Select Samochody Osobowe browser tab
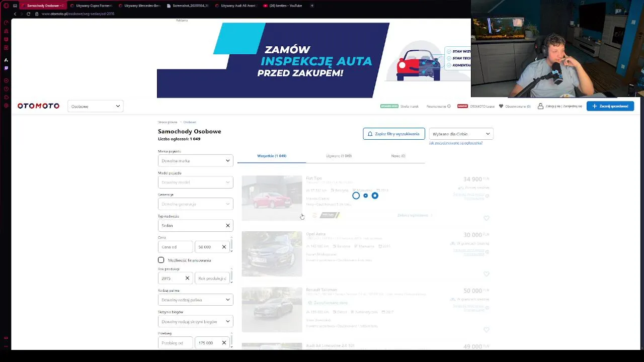The height and width of the screenshot is (362, 644). [42, 6]
